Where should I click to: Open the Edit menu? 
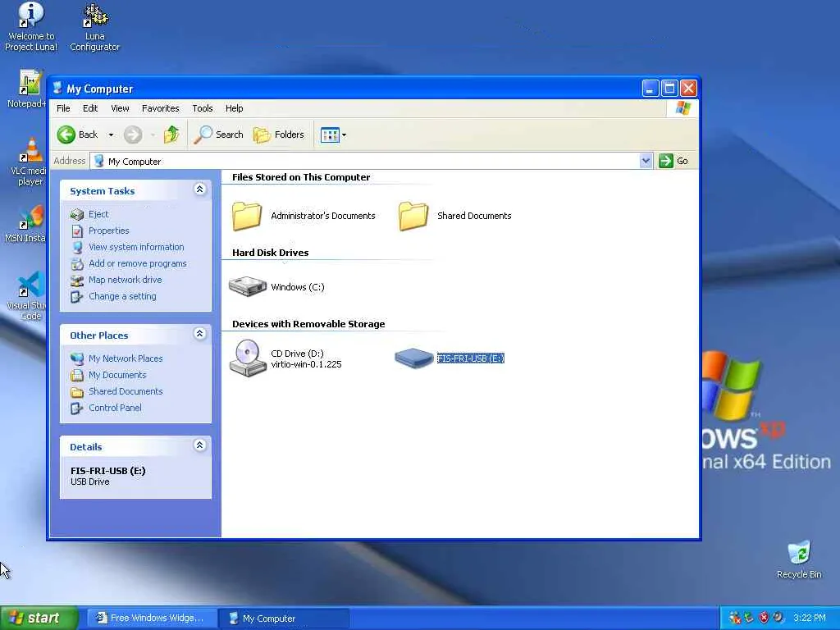pos(90,108)
